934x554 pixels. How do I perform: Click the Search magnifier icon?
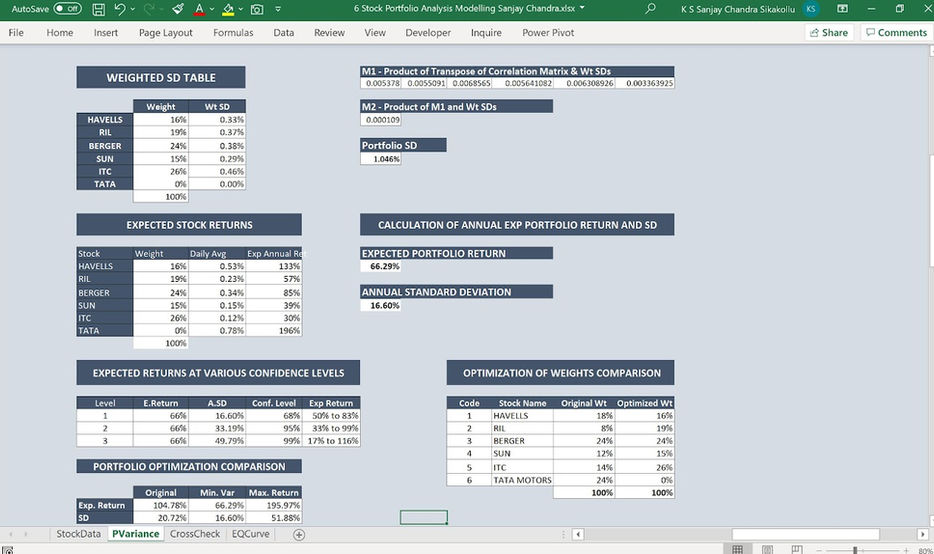tap(650, 8)
